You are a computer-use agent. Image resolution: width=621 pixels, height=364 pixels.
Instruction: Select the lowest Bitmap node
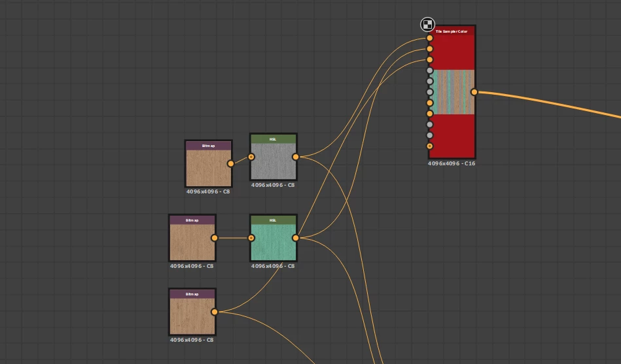[192, 312]
